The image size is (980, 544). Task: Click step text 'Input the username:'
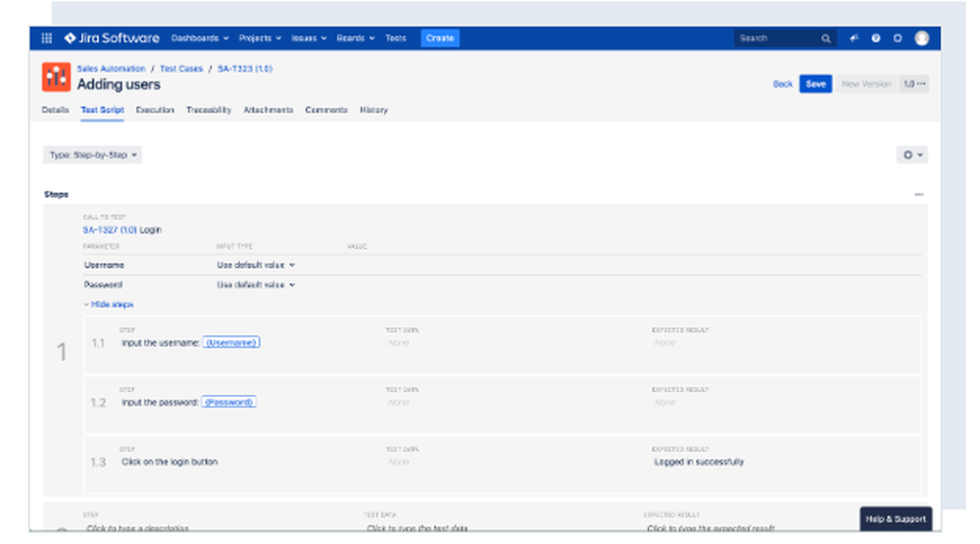click(161, 343)
